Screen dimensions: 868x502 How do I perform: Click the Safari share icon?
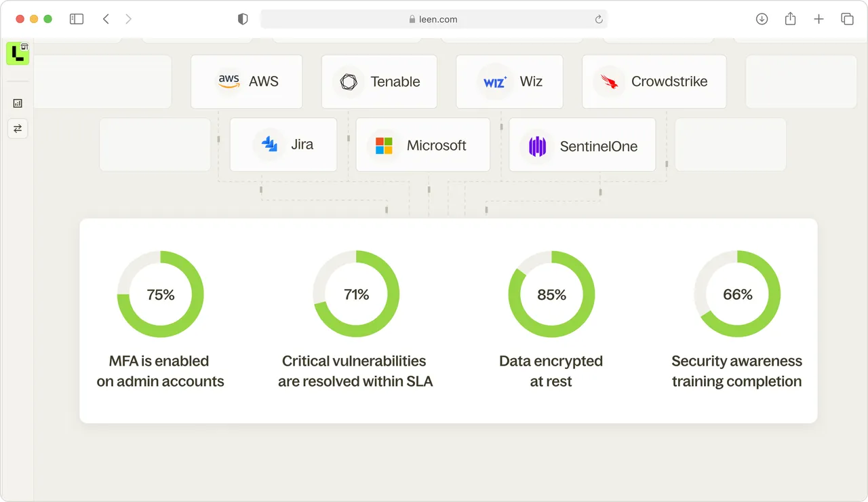790,19
